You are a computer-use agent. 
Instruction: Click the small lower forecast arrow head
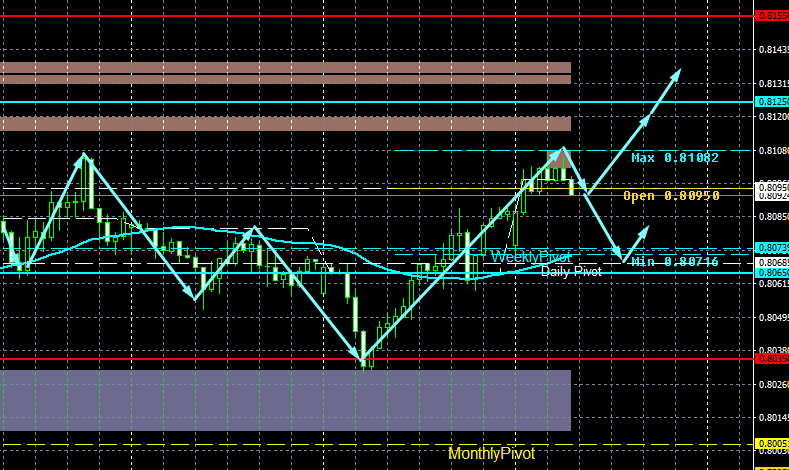point(645,231)
